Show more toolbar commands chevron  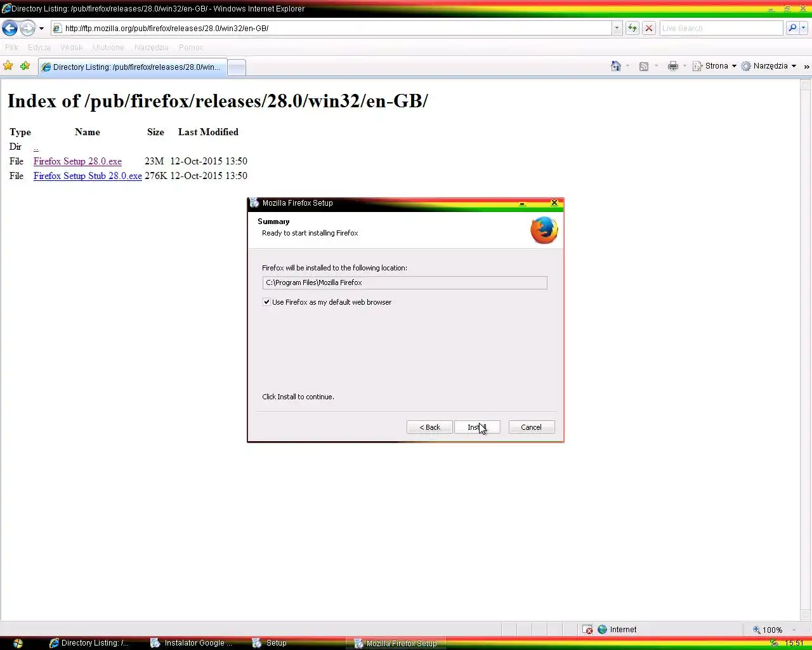pyautogui.click(x=806, y=67)
